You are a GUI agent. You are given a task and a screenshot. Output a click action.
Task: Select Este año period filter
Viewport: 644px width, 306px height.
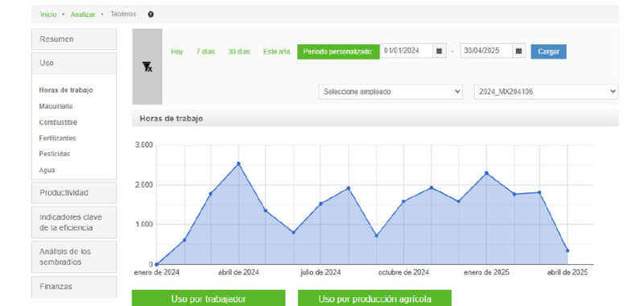pos(276,52)
